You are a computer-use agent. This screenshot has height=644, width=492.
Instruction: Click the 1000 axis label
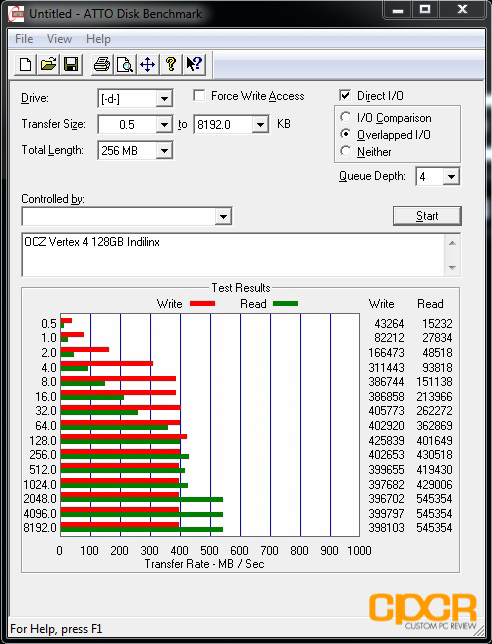359,550
